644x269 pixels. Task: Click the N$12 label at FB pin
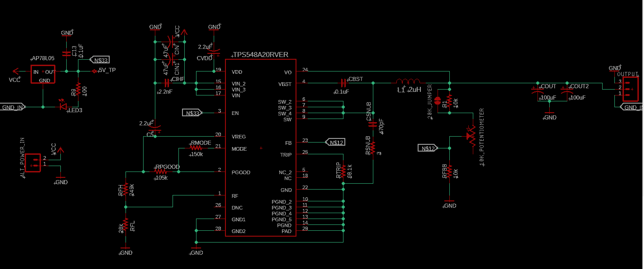336,142
